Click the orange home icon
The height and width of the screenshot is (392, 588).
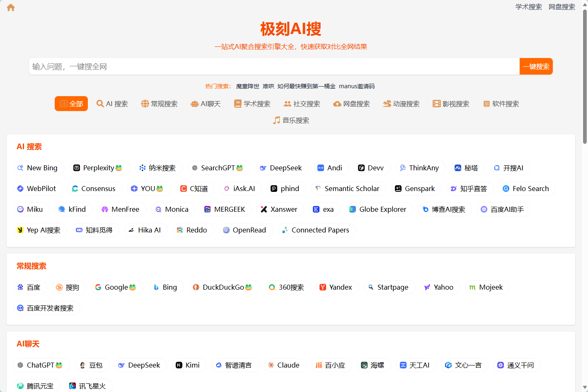(x=11, y=7)
